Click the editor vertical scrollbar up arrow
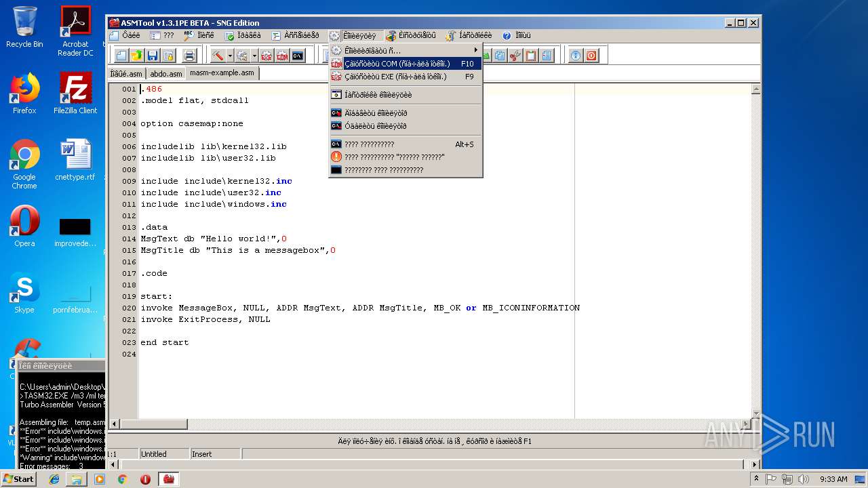The height and width of the screenshot is (488, 868). tap(756, 89)
